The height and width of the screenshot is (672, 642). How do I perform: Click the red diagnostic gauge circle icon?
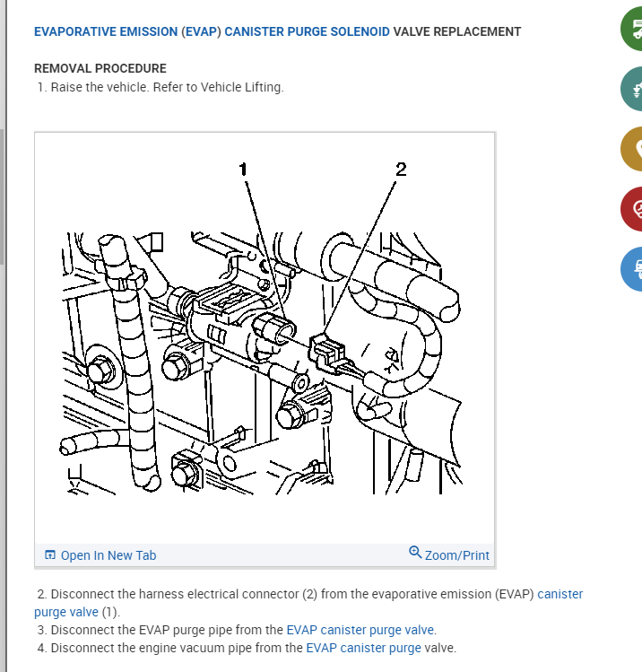(632, 209)
